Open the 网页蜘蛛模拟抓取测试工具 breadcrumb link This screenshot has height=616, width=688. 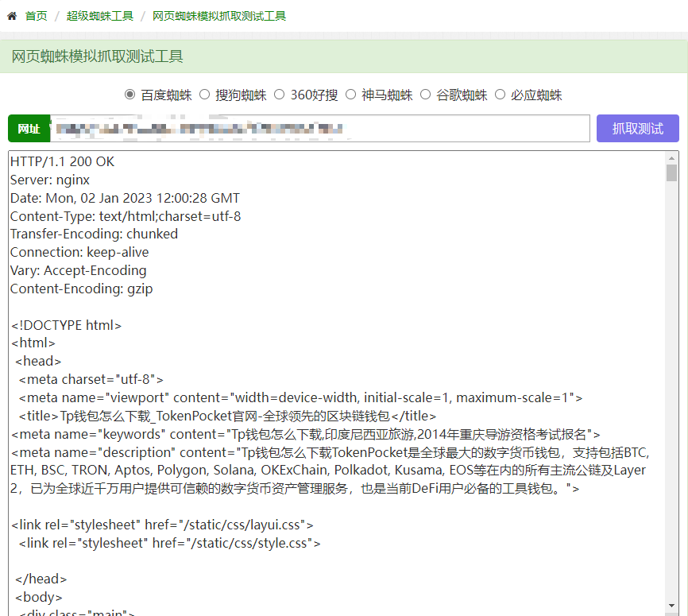[x=219, y=16]
